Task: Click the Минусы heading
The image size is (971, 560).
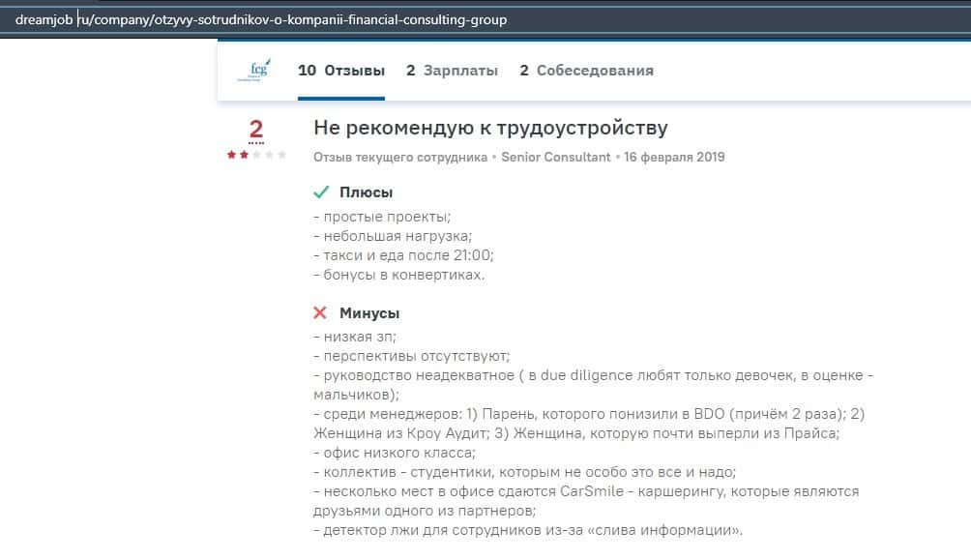Action: 369,313
